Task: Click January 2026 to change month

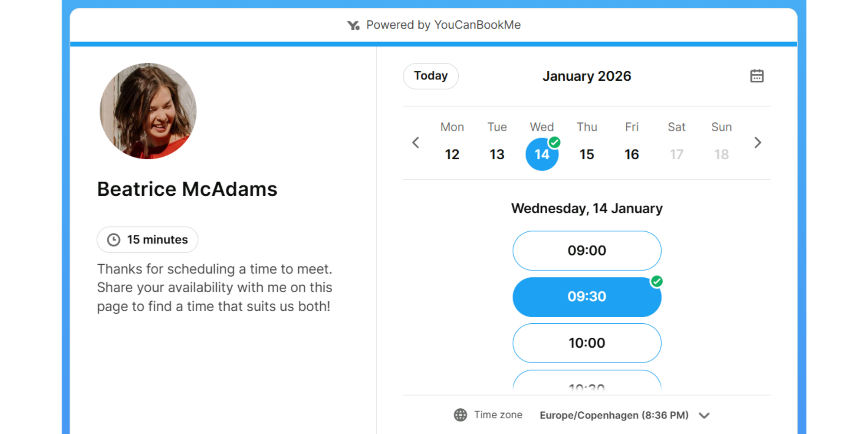Action: coord(587,76)
